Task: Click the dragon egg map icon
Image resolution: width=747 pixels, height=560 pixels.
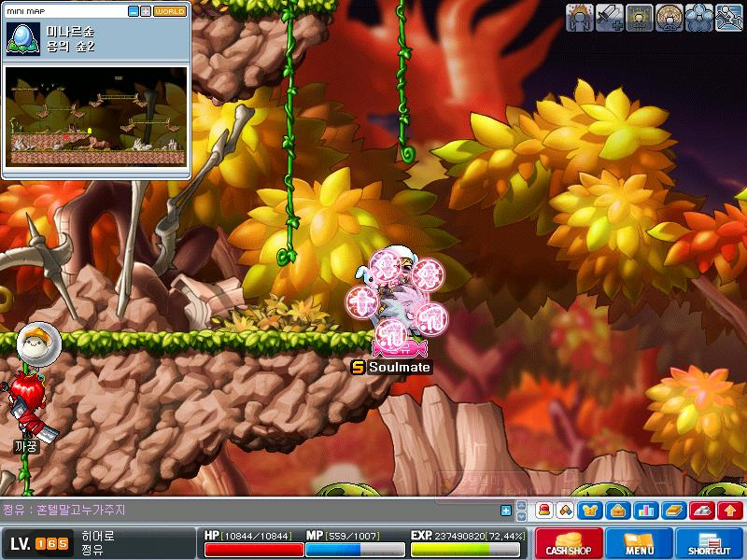Action: tap(22, 39)
